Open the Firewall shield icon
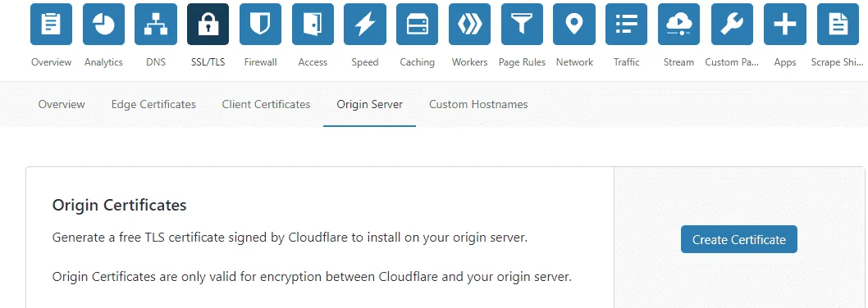The image size is (868, 308). tap(260, 24)
